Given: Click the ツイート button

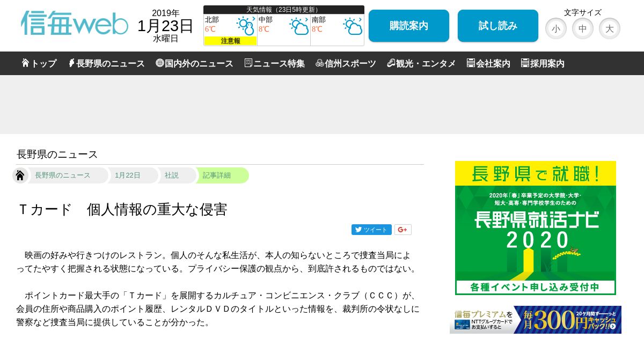Looking at the screenshot, I should tap(371, 230).
